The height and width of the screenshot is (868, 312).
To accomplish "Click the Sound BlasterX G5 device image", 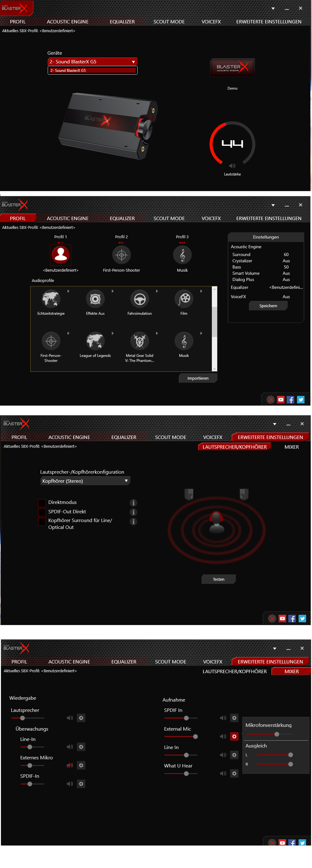I will point(108,126).
